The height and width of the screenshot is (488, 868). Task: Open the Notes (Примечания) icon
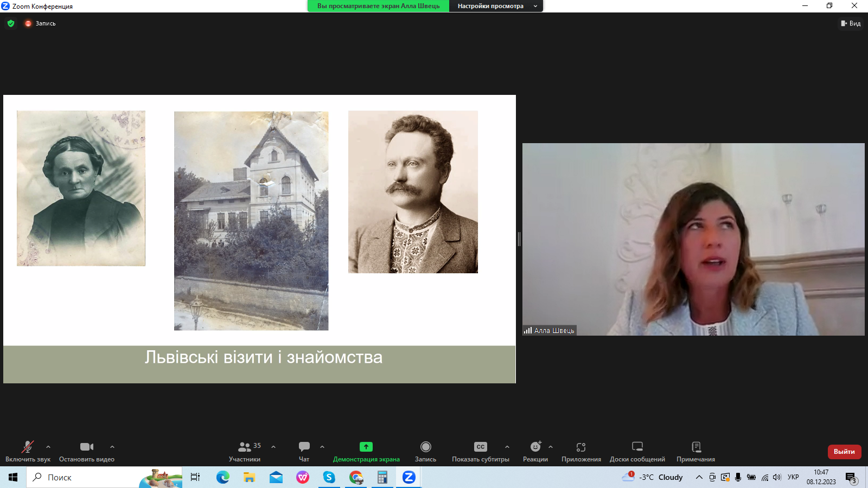696,447
